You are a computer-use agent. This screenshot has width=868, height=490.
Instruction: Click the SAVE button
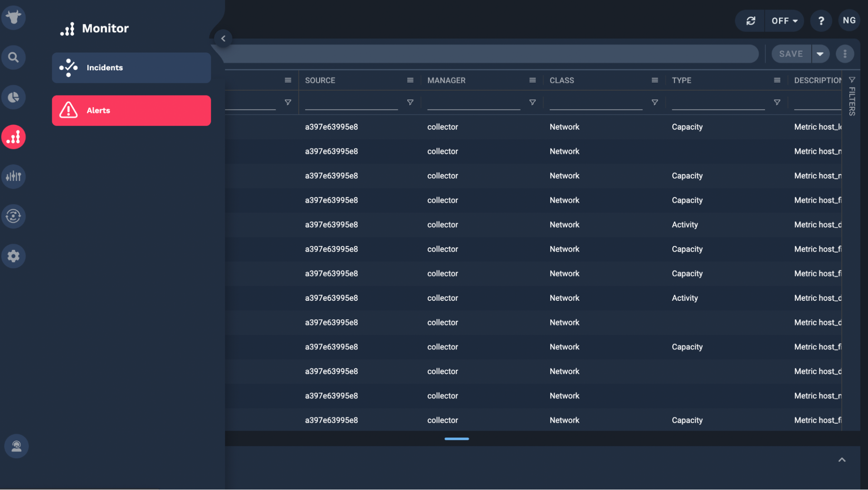[790, 53]
